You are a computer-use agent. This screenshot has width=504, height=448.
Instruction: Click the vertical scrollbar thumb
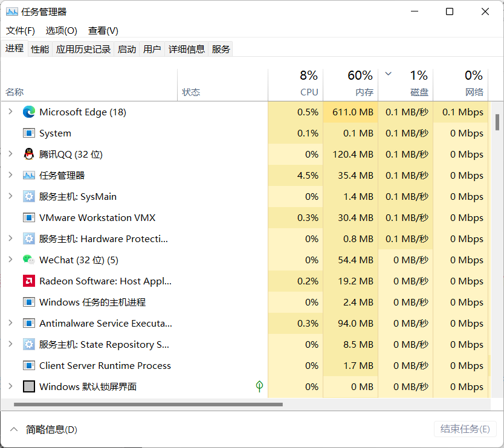(497, 122)
